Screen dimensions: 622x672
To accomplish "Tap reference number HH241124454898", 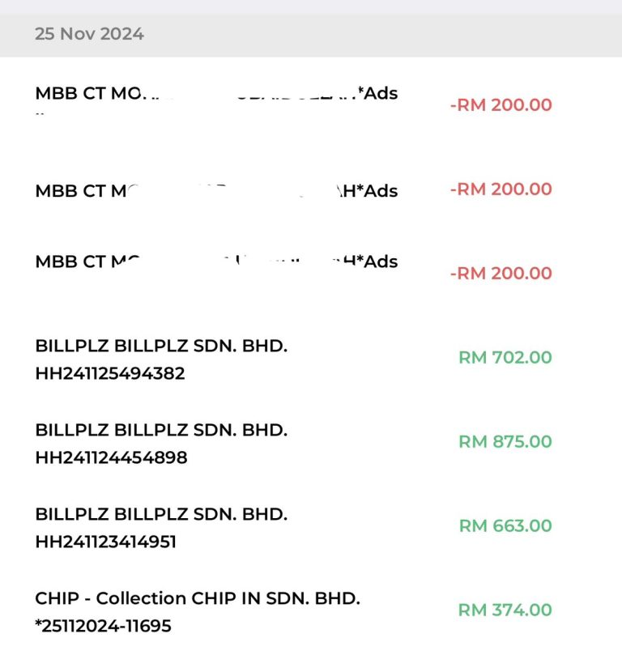I will 111,457.
